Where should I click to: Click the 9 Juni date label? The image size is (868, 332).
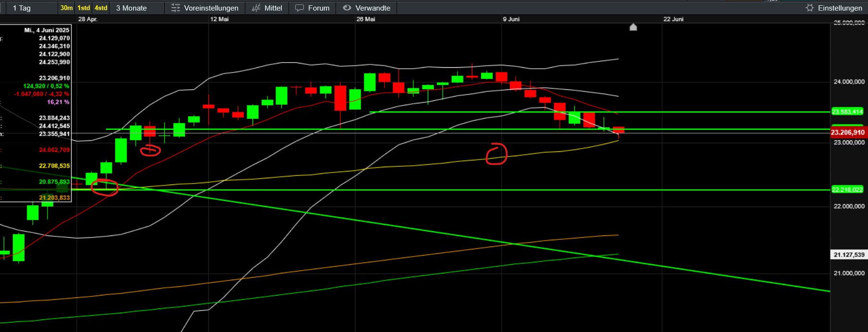[511, 19]
